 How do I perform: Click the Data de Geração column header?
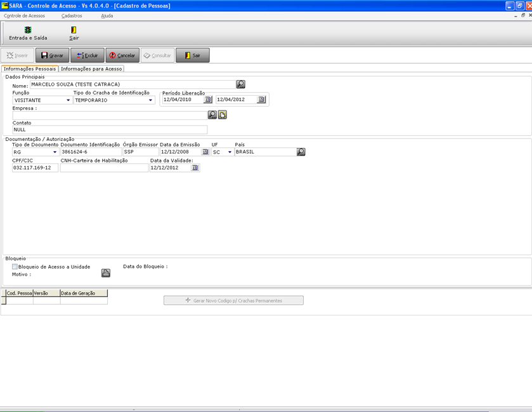pyautogui.click(x=84, y=293)
